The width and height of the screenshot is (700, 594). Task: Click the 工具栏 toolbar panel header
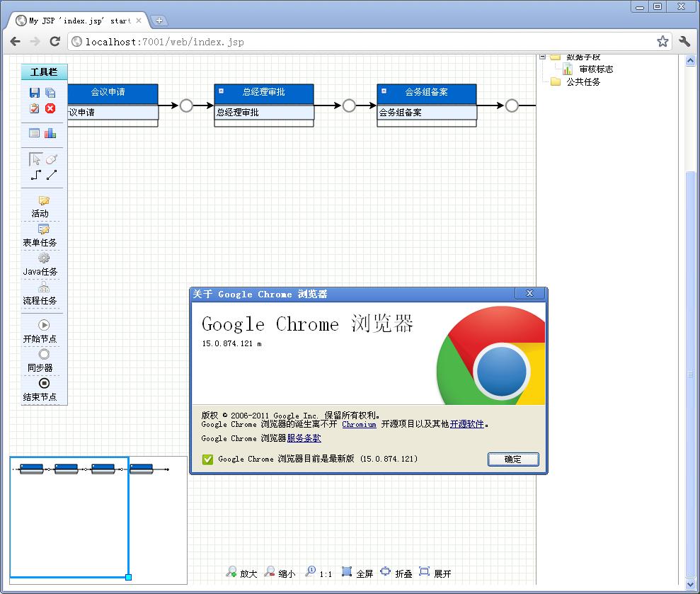[44, 72]
